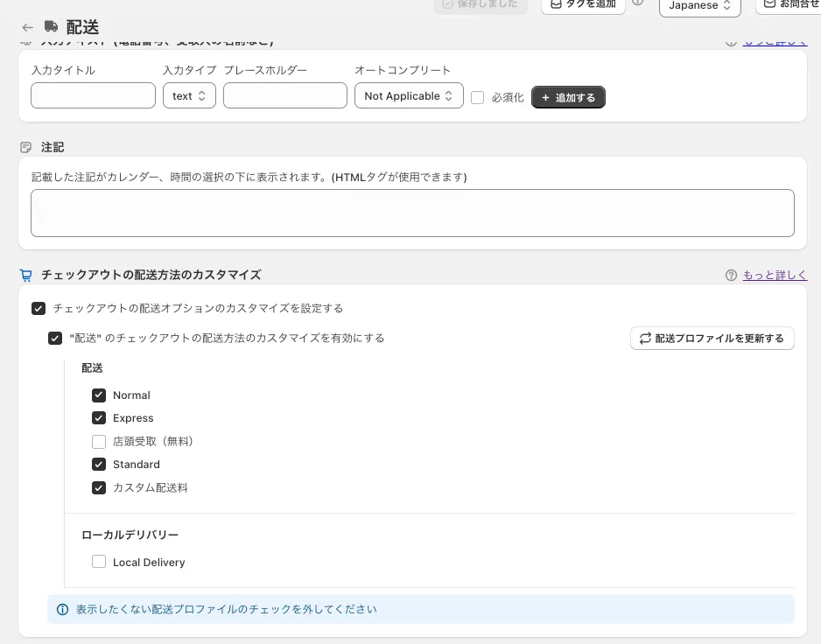Toggle the 必須化 checkbox
The image size is (821, 644).
pos(478,97)
